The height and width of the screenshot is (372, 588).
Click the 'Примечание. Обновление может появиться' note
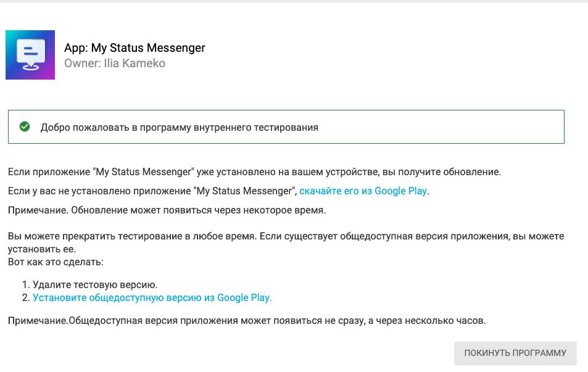tap(167, 210)
